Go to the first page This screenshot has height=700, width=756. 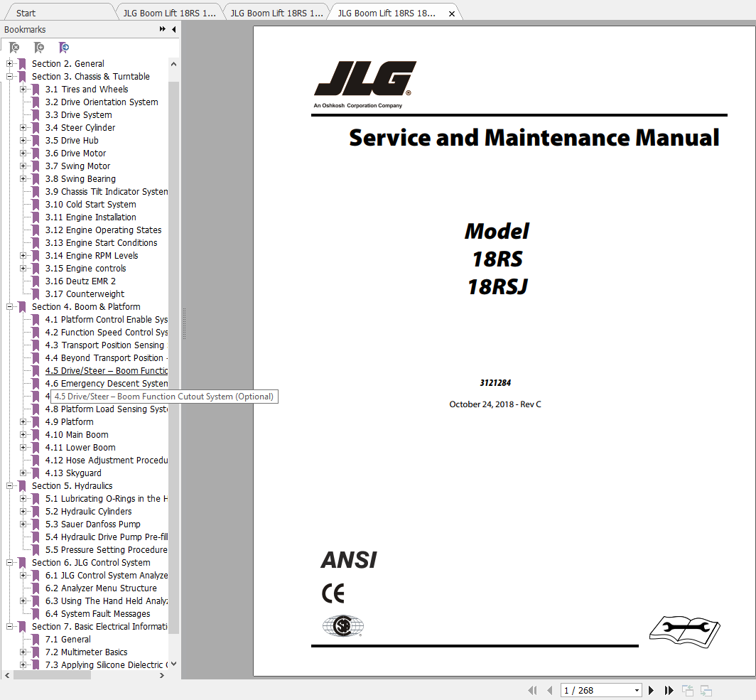pos(532,690)
